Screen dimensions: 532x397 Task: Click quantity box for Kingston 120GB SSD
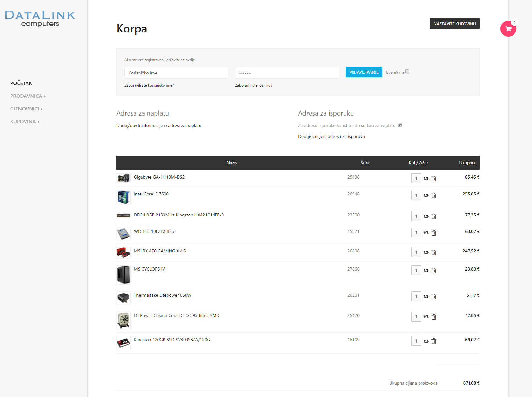pyautogui.click(x=416, y=341)
